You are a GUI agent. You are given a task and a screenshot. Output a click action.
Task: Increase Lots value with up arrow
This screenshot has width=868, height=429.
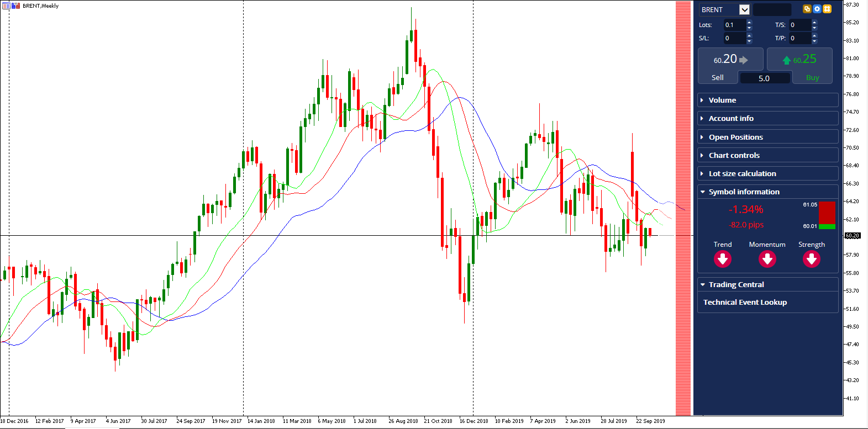pos(749,22)
